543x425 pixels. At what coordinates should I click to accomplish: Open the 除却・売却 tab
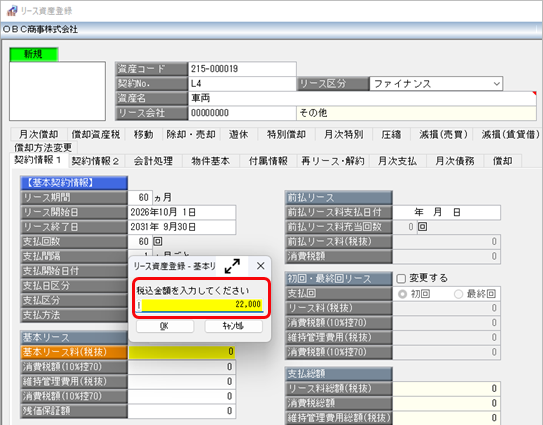191,134
